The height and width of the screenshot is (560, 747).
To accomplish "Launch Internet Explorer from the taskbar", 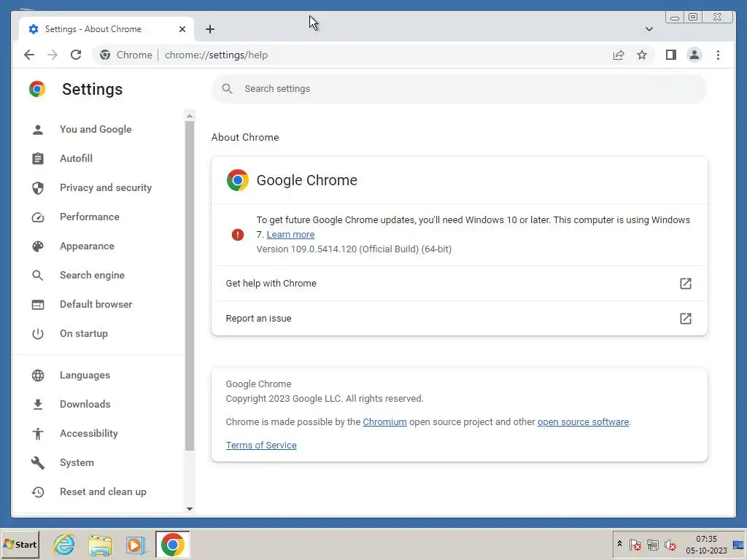I will click(x=64, y=544).
